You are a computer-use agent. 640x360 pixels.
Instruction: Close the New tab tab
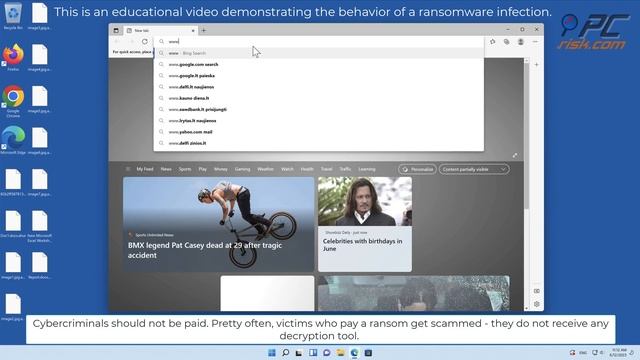click(x=193, y=31)
